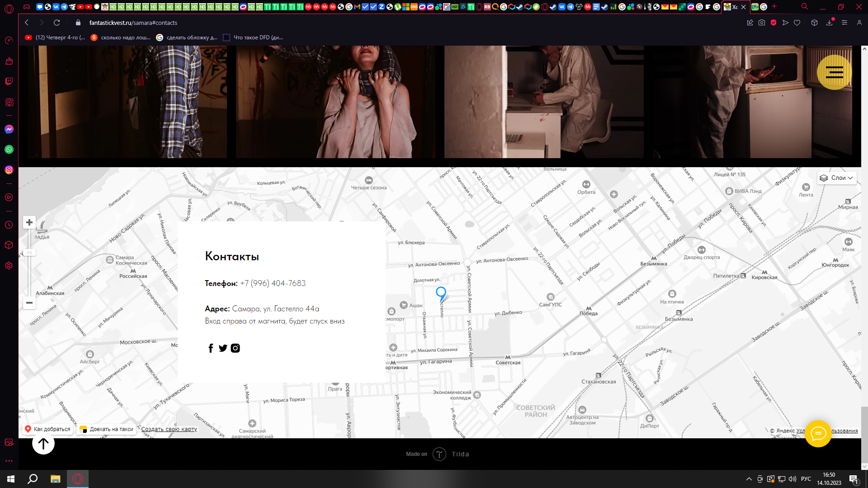Open the profile account icon

859,23
